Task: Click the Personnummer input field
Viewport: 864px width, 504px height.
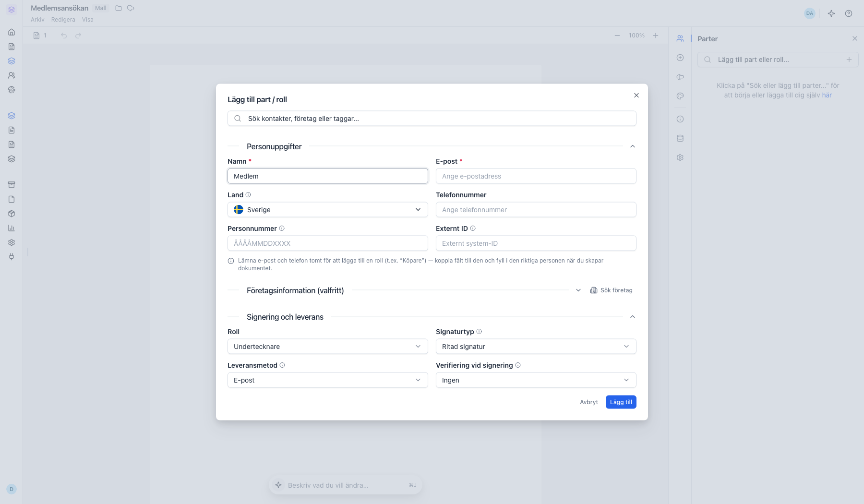Action: 328,243
